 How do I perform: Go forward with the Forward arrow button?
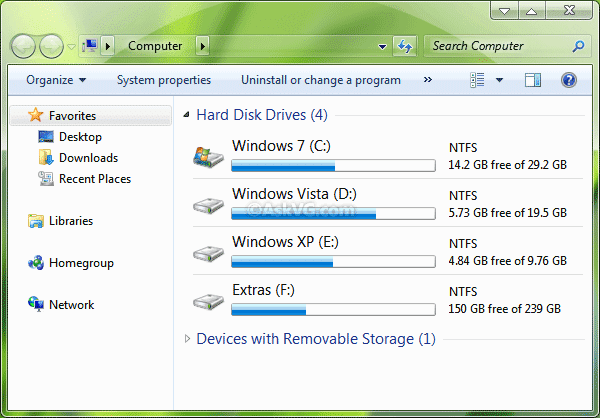point(52,46)
